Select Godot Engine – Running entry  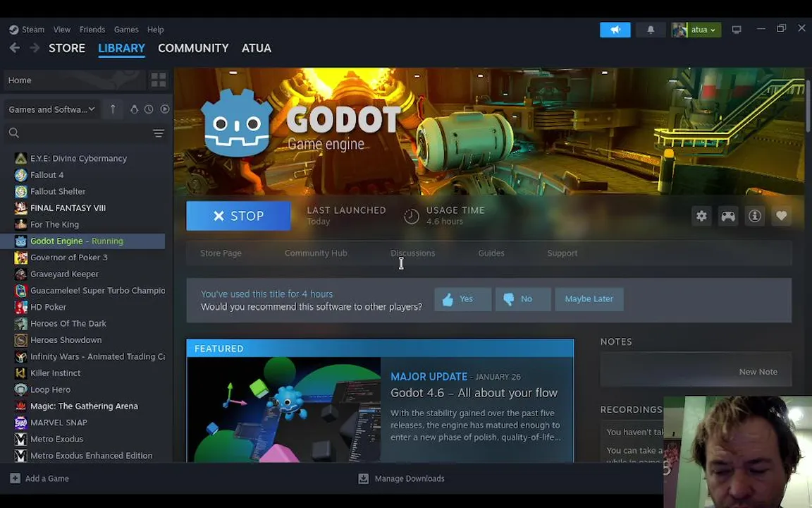(x=85, y=241)
